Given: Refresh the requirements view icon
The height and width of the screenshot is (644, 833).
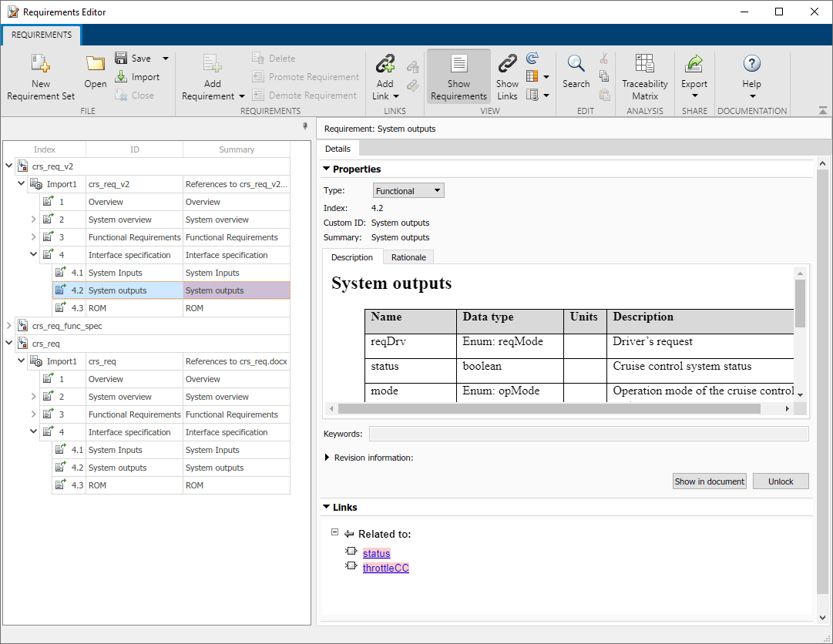Looking at the screenshot, I should pos(532,58).
